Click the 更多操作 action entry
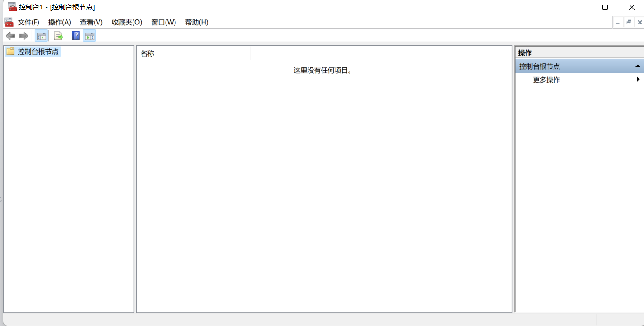Screen dimensions: 644x326 [545, 80]
